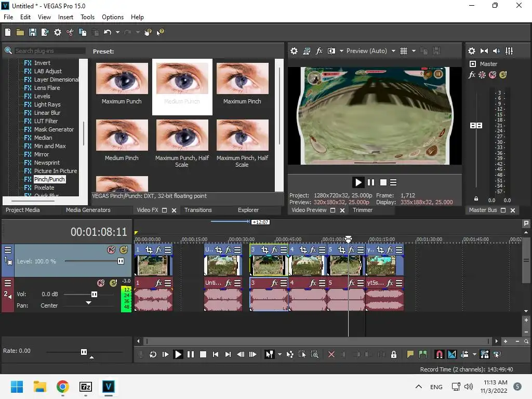Toggle Split Screen View icon

pos(331,51)
